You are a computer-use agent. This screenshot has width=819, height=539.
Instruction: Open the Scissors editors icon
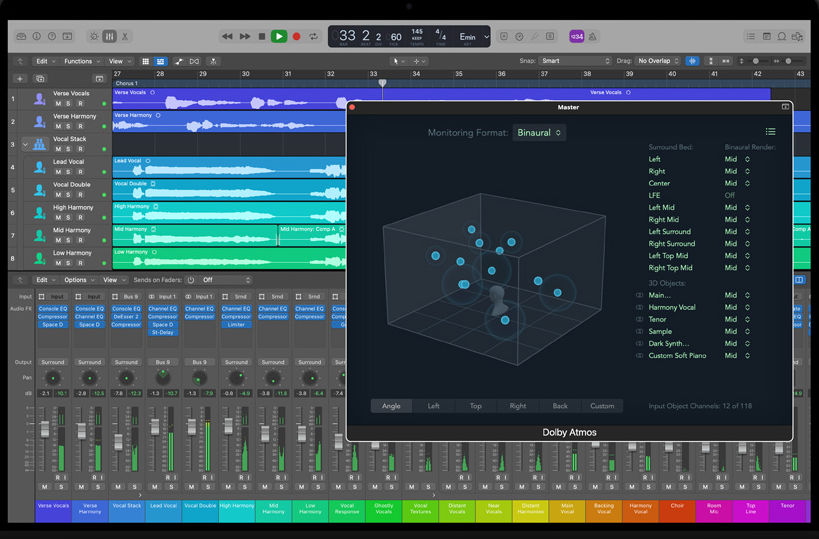[x=125, y=37]
